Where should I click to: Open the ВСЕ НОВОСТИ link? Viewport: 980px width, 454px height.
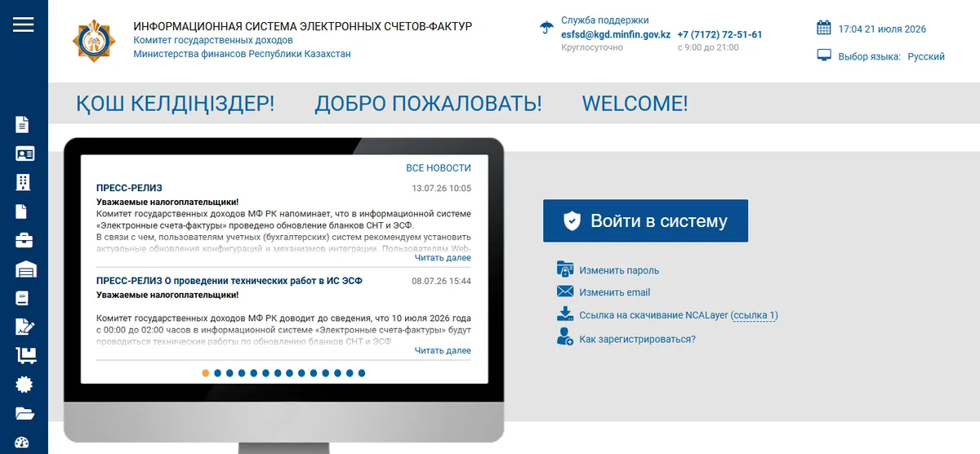(439, 168)
